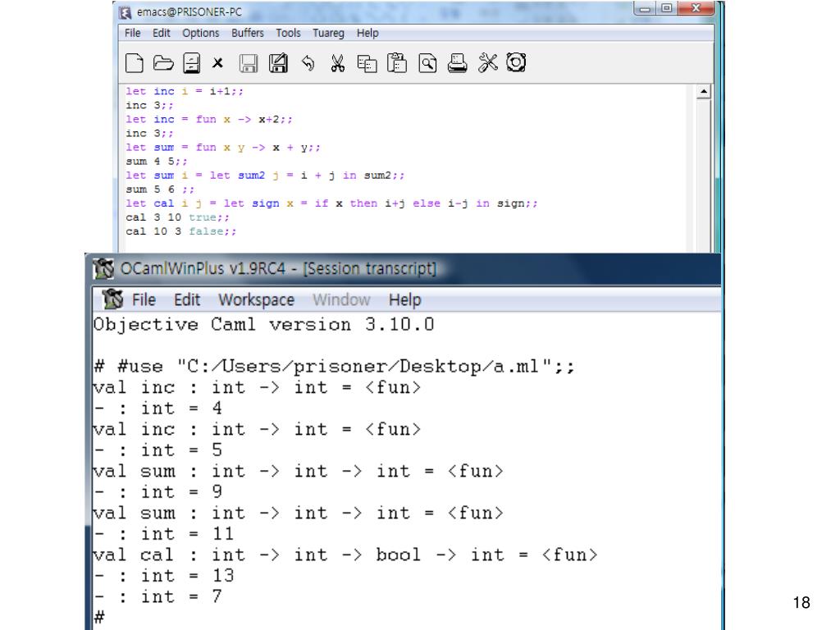Click 'Objective Caml version 3.10.0' text
The width and height of the screenshot is (840, 630).
263,325
